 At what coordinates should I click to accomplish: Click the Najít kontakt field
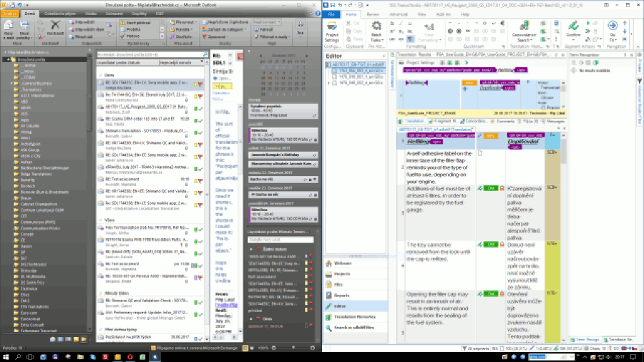[267, 22]
